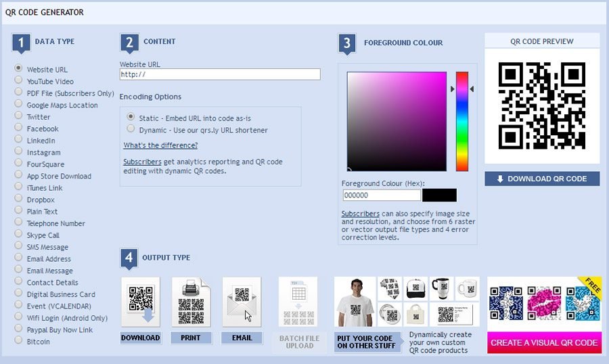Viewport: 609px width, 364px height.
Task: Click the pin badges product thumbnail
Action: coord(390,315)
